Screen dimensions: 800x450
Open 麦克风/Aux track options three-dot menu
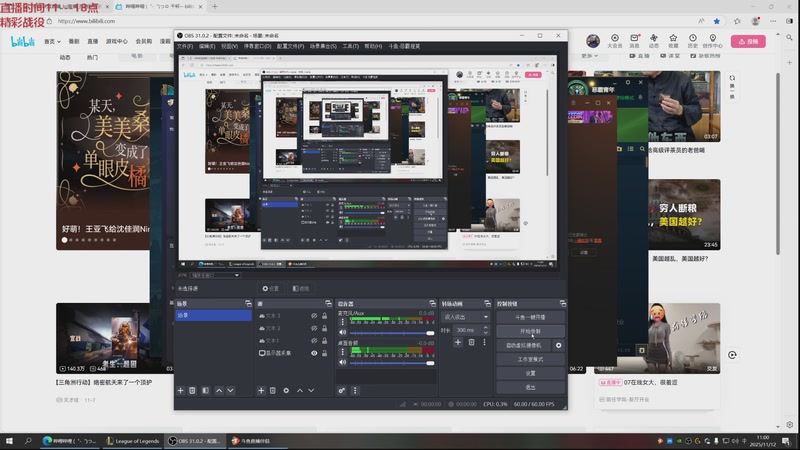343,322
